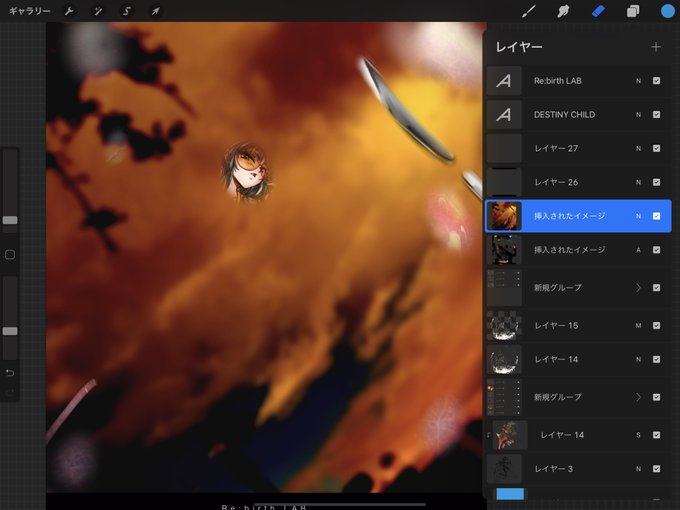This screenshot has width=680, height=510.
Task: Select the DESTINY CHILD text layer row
Action: [x=579, y=114]
